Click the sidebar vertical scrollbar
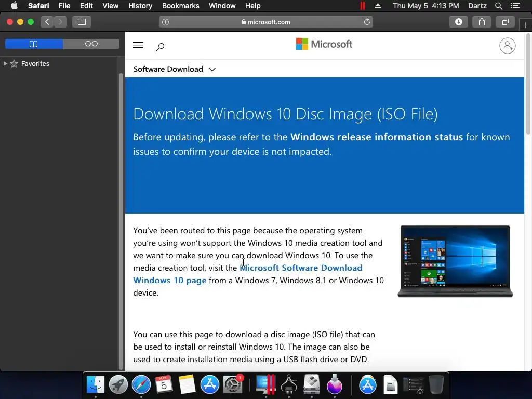This screenshot has height=399, width=532. 121,220
